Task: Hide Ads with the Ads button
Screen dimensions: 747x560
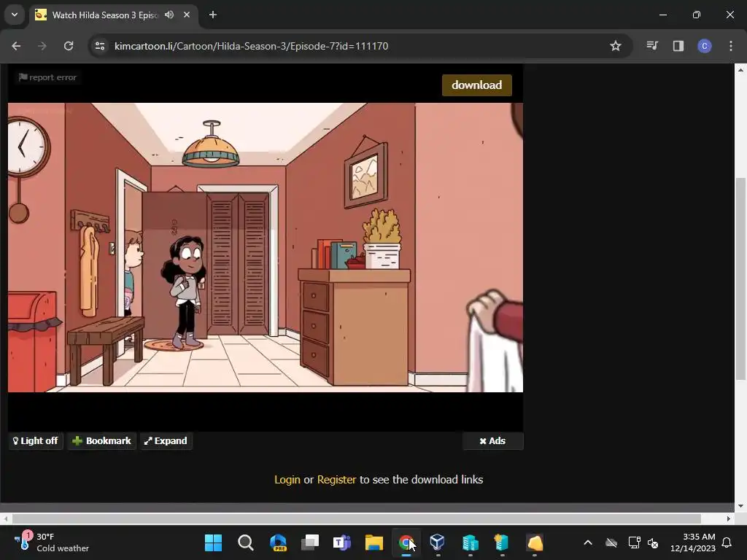Action: pyautogui.click(x=492, y=441)
